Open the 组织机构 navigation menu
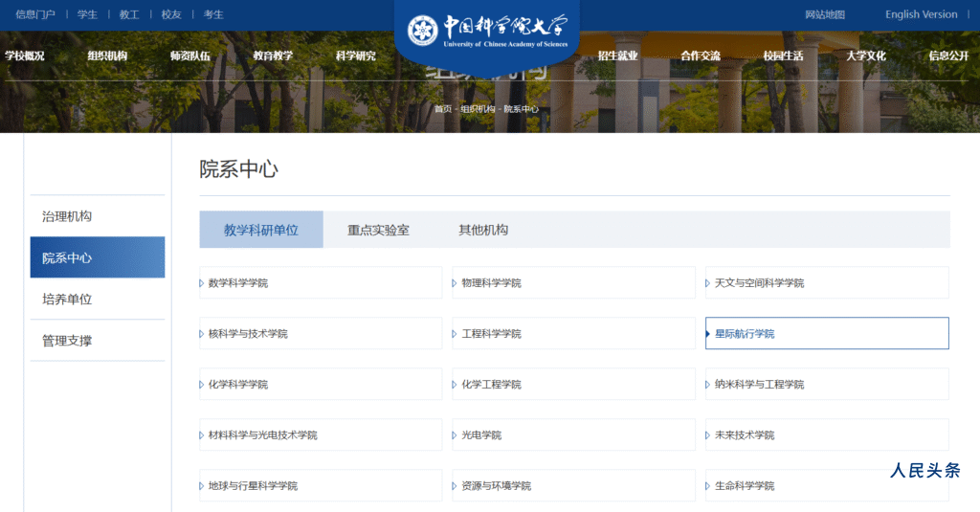The height and width of the screenshot is (512, 980). (107, 56)
